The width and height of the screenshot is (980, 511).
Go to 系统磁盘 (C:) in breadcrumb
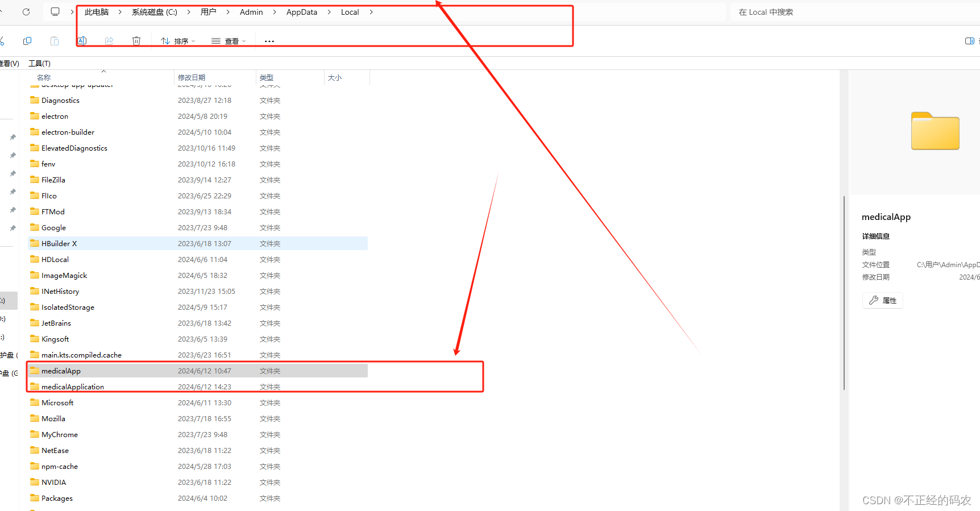coord(155,12)
